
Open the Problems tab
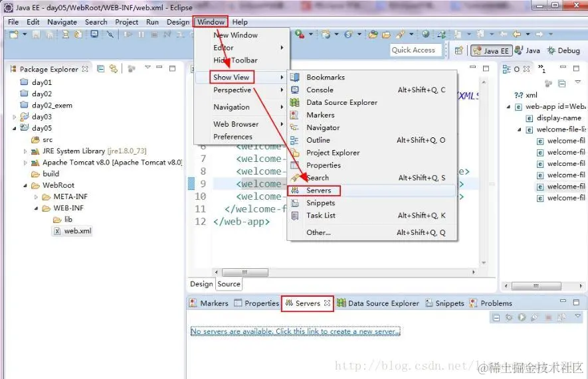tap(491, 303)
